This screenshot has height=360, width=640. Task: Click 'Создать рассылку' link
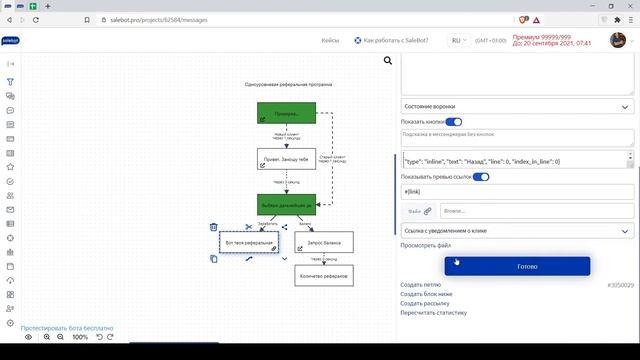tap(425, 303)
